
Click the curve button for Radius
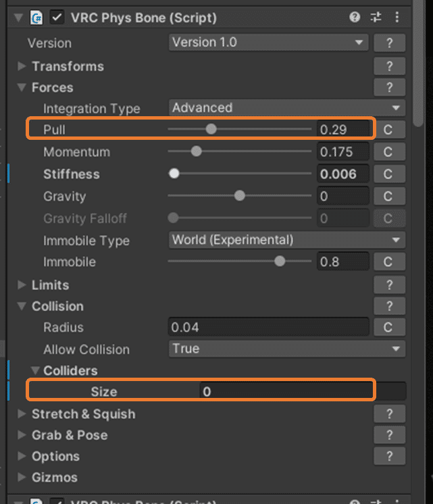pos(388,327)
